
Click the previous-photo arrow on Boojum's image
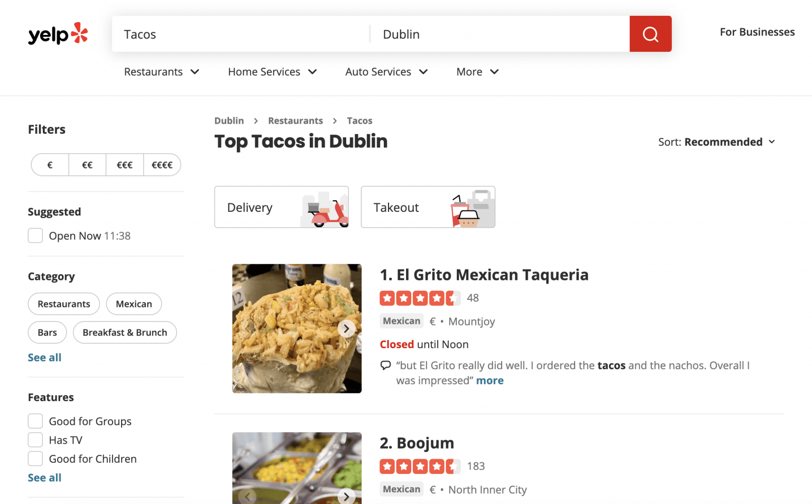[x=247, y=496]
